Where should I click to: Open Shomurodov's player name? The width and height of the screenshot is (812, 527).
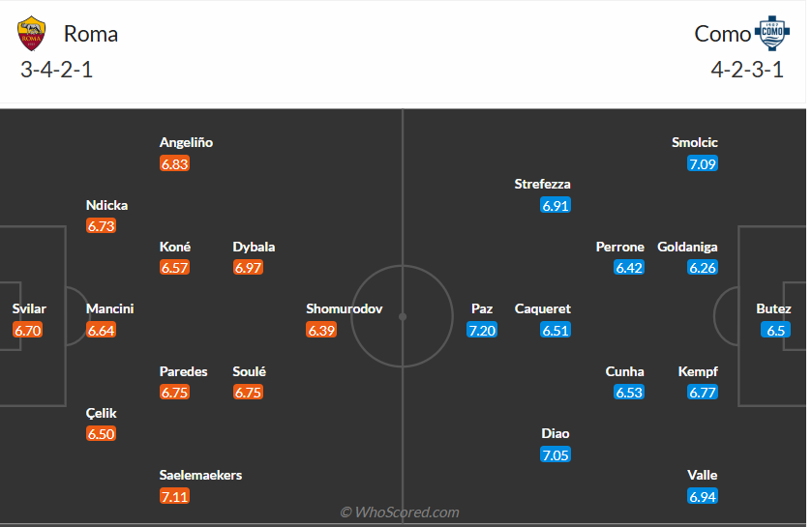345,309
